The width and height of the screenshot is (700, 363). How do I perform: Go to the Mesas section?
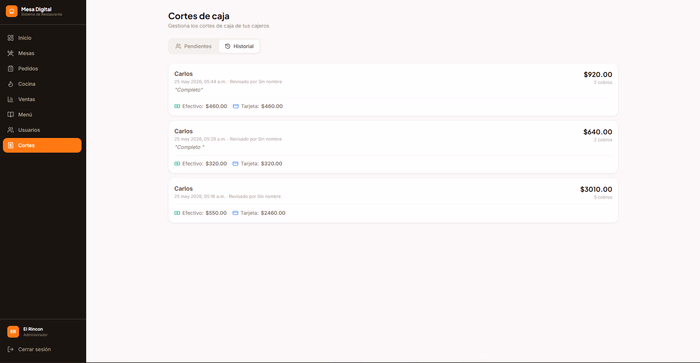42,53
